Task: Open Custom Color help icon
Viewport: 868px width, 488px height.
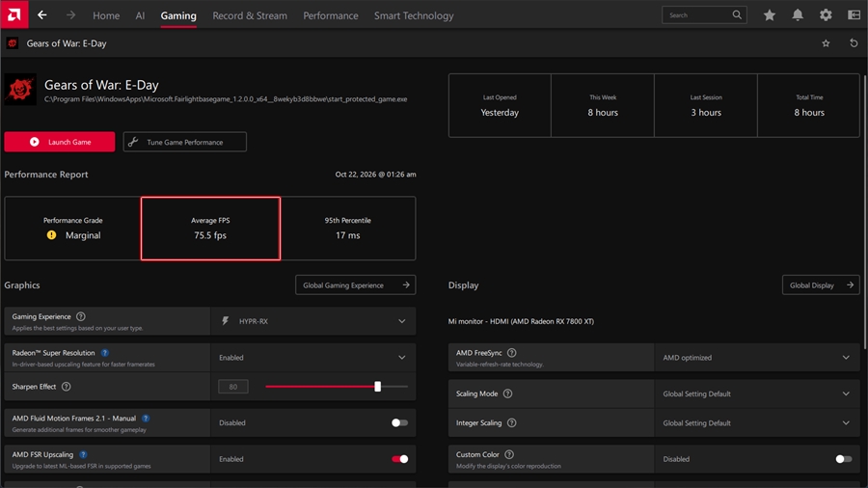Action: click(509, 455)
